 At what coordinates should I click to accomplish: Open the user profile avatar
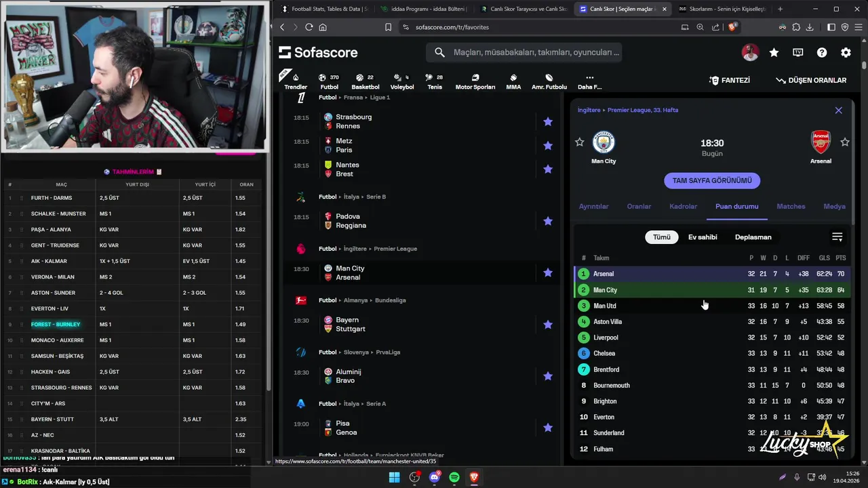[x=750, y=52]
